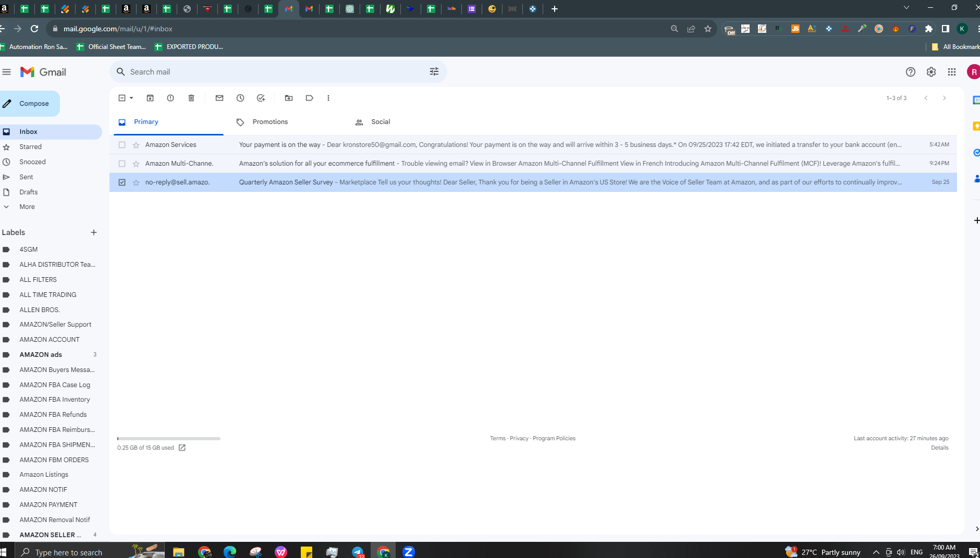Toggle the select-all checkbox in toolbar
980x558 pixels.
[x=122, y=98]
